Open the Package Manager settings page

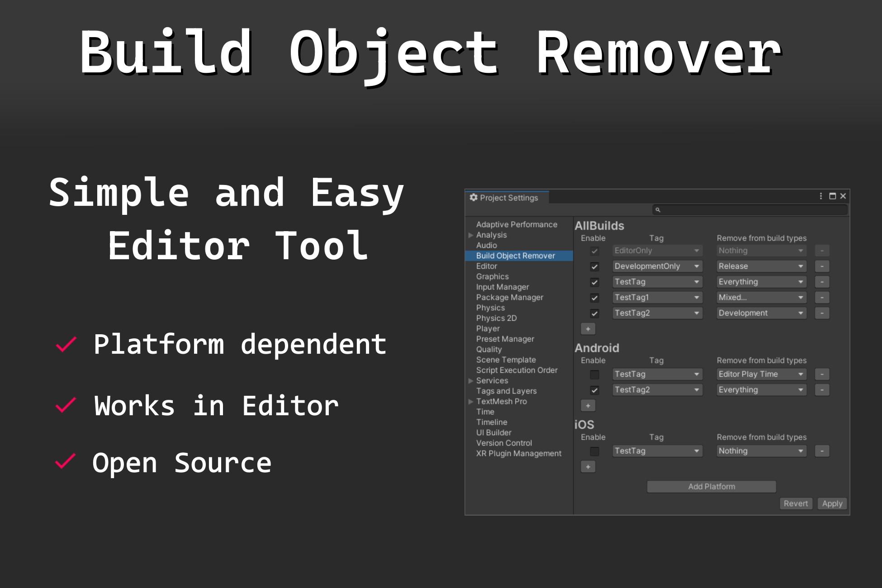[509, 298]
